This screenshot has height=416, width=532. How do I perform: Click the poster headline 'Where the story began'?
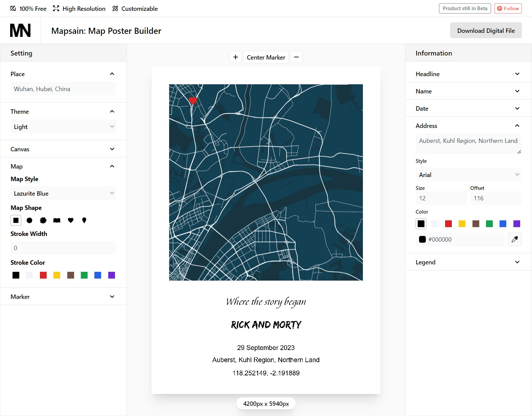point(266,302)
